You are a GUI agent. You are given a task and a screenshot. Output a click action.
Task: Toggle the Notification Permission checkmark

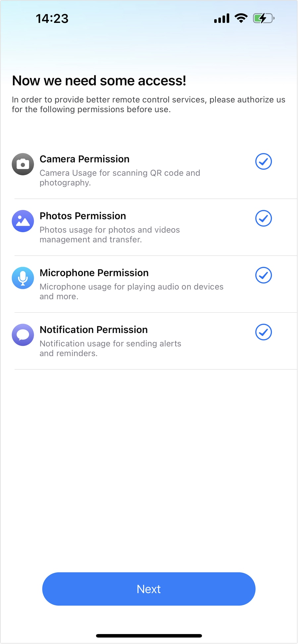click(264, 332)
